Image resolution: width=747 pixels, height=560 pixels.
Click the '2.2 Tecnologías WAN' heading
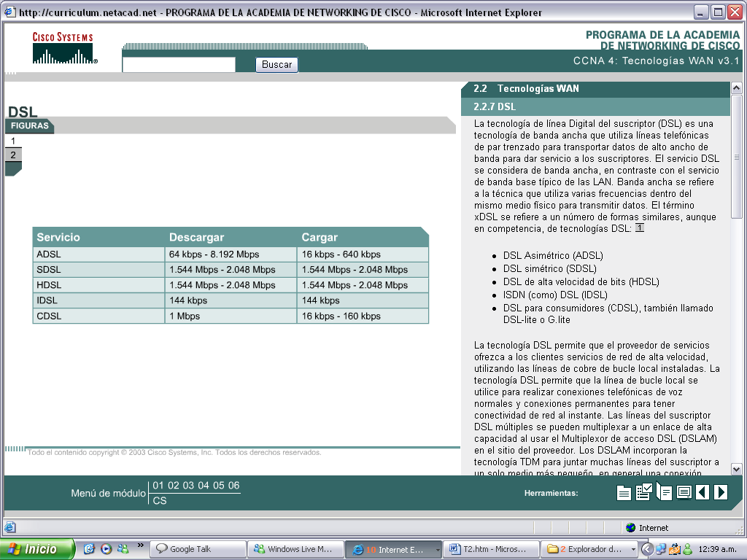(x=526, y=88)
